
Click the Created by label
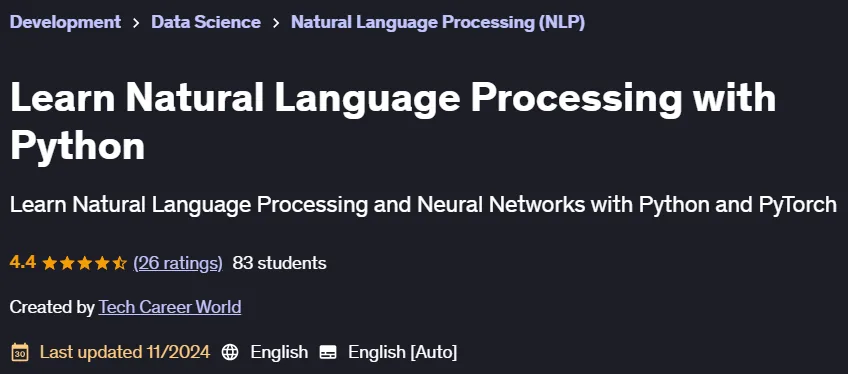(52, 307)
